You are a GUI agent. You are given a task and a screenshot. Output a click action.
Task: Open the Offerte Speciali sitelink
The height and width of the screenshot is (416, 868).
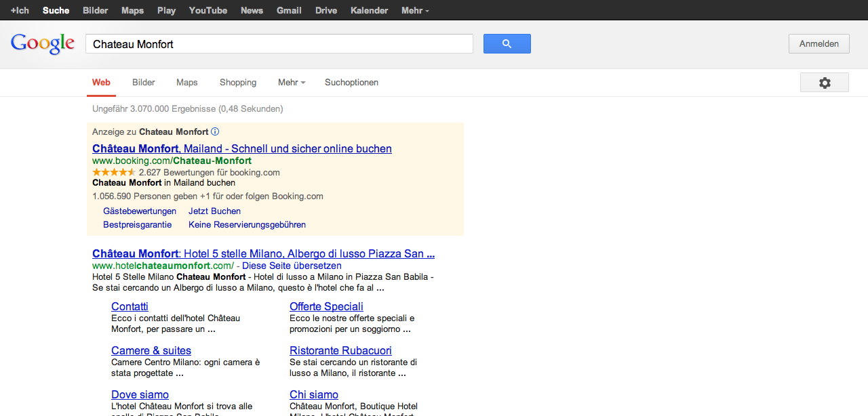[326, 306]
